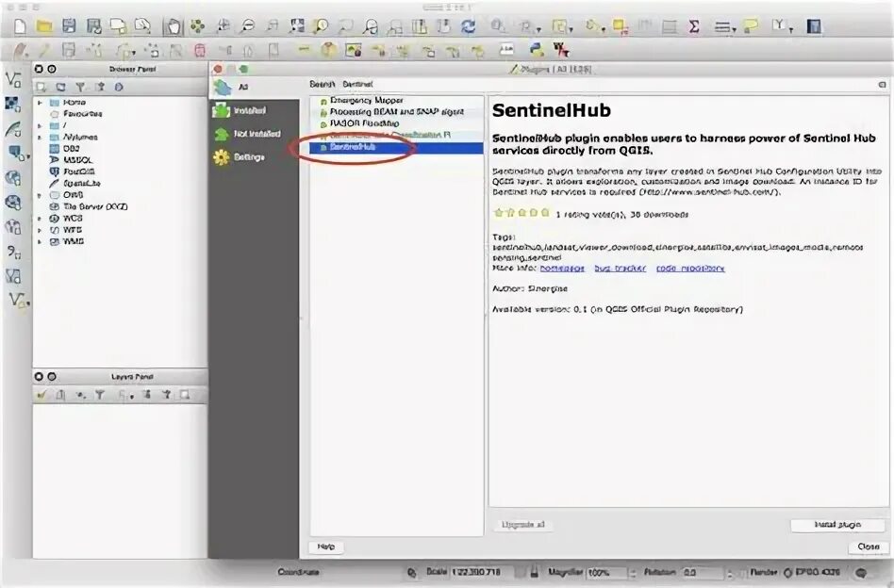
Task: Open the SentinelHub homepage link
Action: click(562, 268)
